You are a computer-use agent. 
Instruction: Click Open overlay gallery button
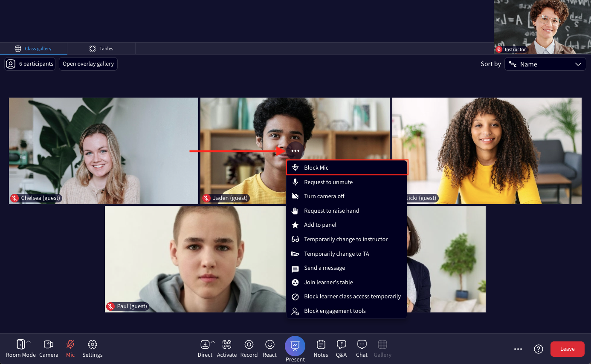(x=88, y=64)
